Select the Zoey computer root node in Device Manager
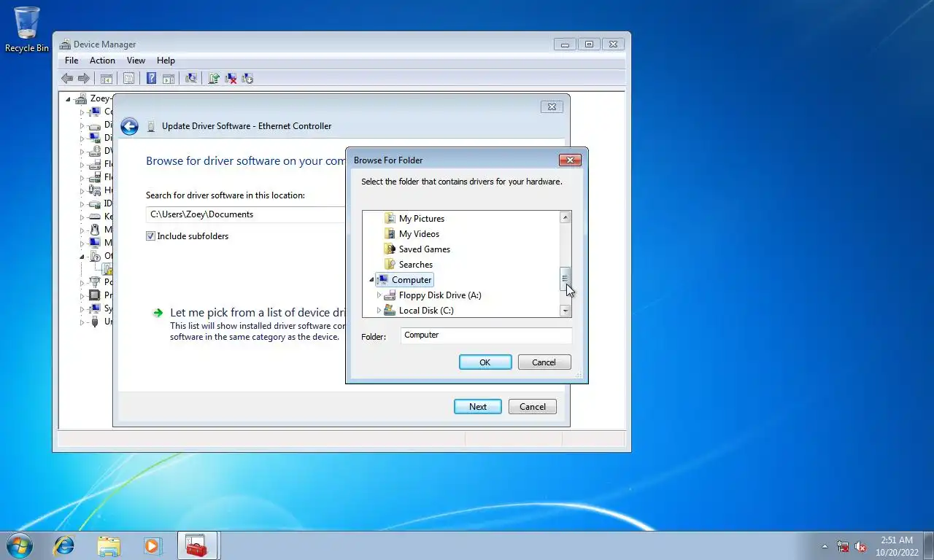Image resolution: width=934 pixels, height=560 pixels. (x=93, y=98)
